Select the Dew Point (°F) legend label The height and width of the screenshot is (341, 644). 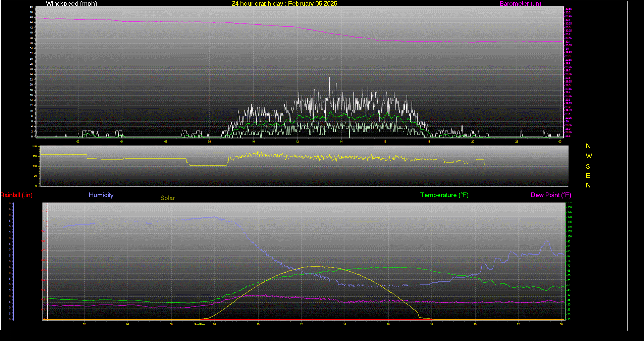click(x=551, y=195)
